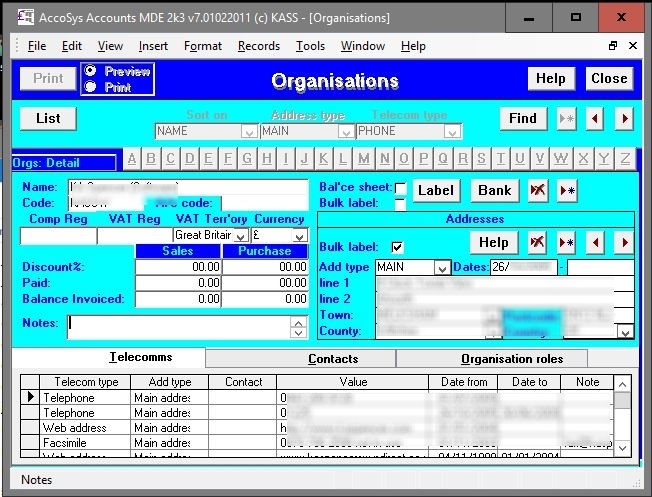Click the Label button
The height and width of the screenshot is (497, 652).
coord(436,190)
